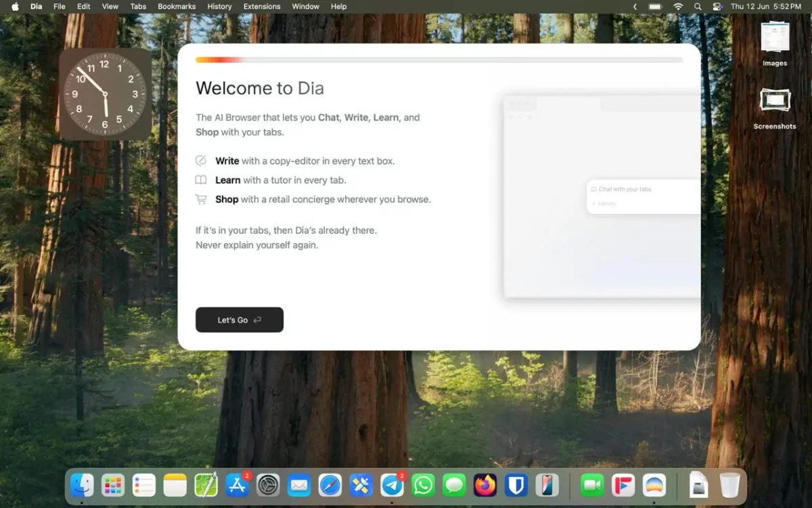
Task: Open FaceTime from the dock
Action: pos(592,485)
